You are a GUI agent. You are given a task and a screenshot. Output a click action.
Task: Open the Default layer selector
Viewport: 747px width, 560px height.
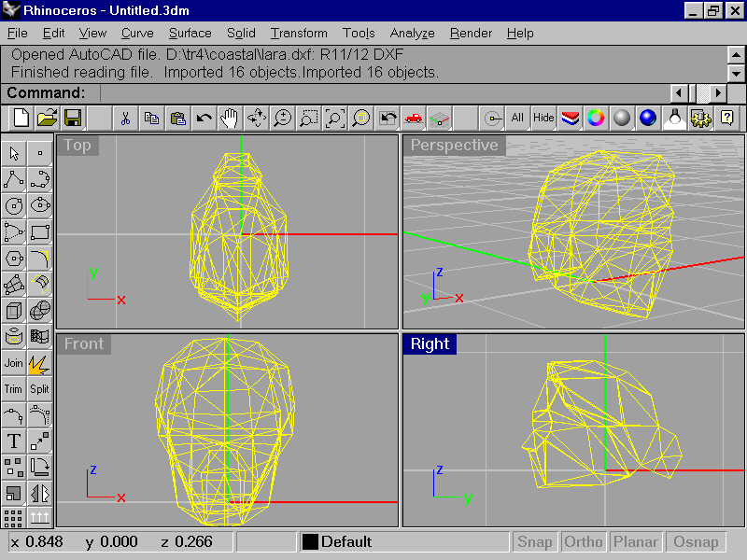pyautogui.click(x=402, y=542)
